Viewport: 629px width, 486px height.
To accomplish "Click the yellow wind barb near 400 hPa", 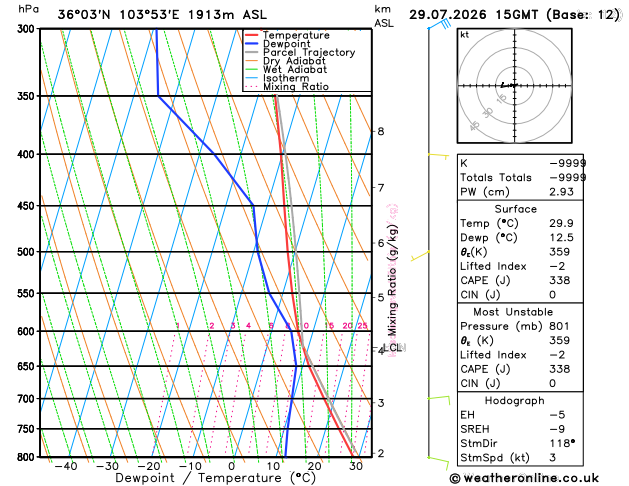I will [x=438, y=156].
